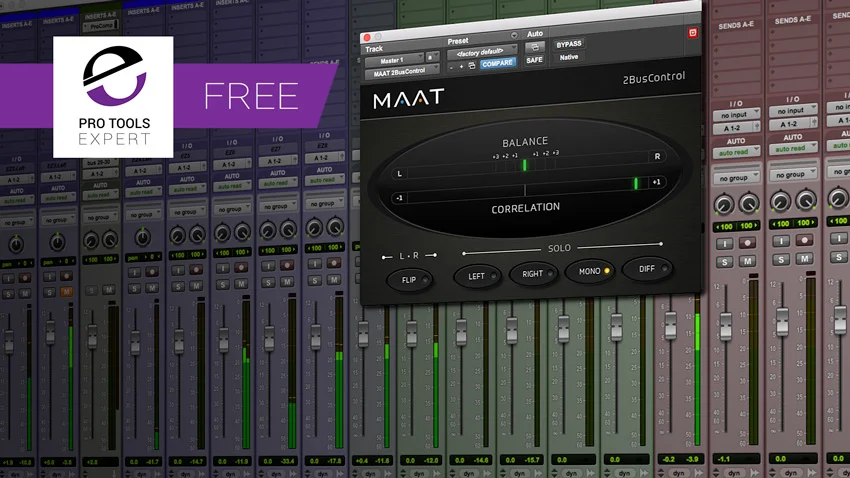The height and width of the screenshot is (478, 850).
Task: Solo the RIGHT channel in 2BusControl
Action: [534, 274]
